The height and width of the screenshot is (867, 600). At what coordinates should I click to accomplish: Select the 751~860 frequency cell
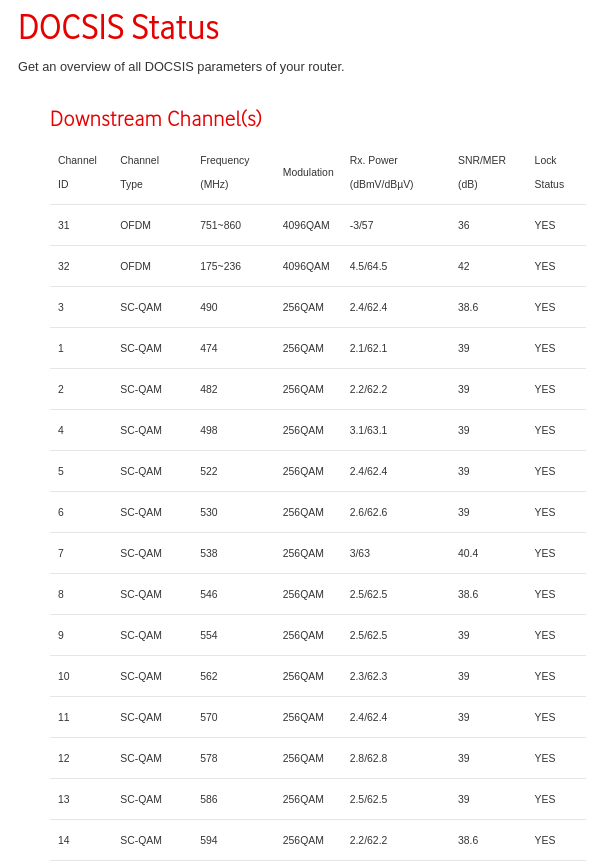220,225
